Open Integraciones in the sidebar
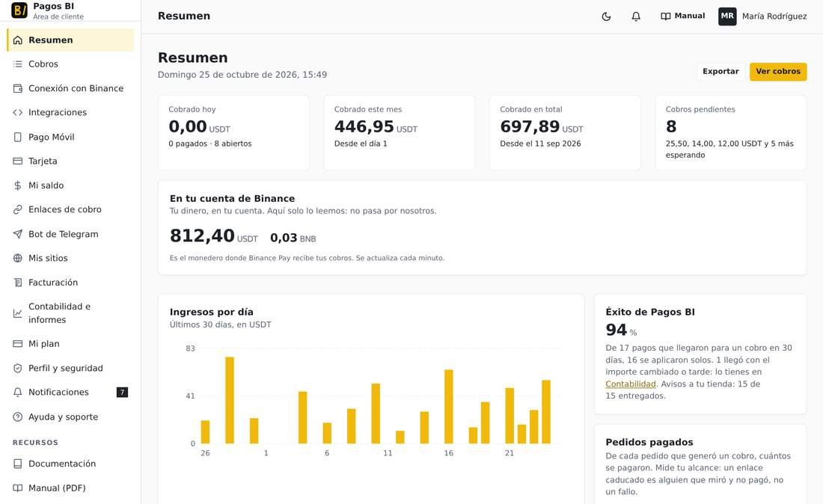 (x=70, y=112)
